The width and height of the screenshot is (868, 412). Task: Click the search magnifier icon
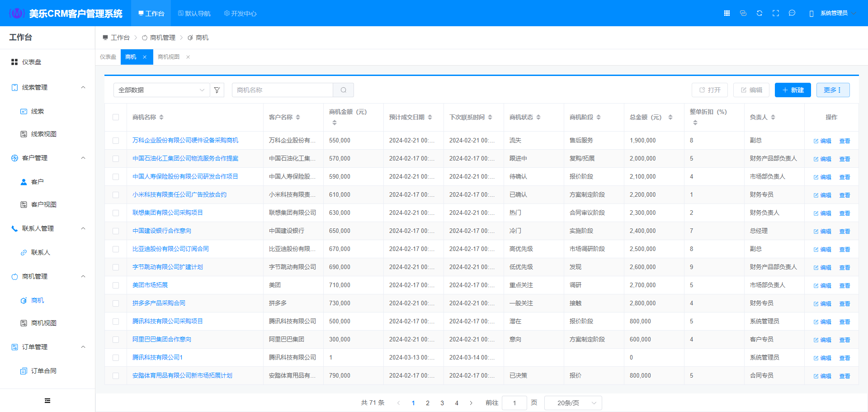(344, 90)
